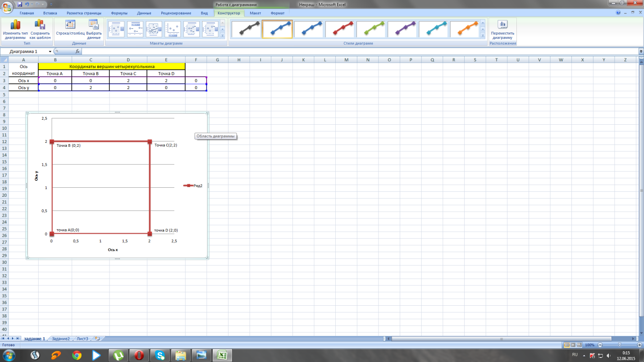Switch to Page Break Preview in status bar
The height and width of the screenshot is (362, 644).
(579, 345)
